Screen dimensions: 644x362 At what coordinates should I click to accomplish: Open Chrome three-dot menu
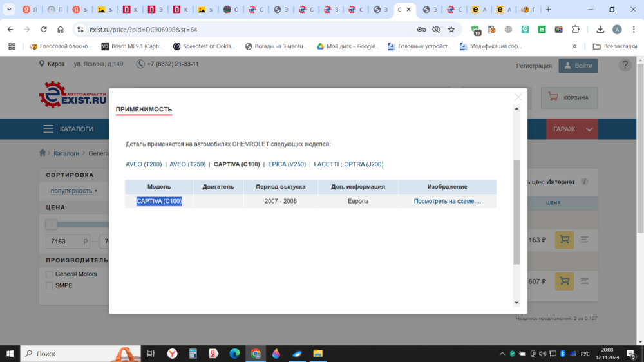click(x=634, y=29)
